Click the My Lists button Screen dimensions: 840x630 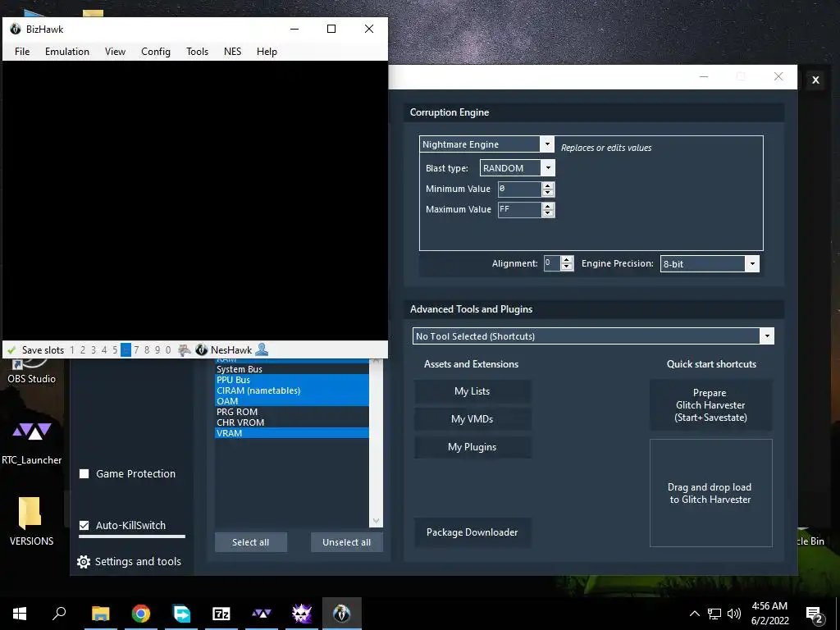(472, 391)
